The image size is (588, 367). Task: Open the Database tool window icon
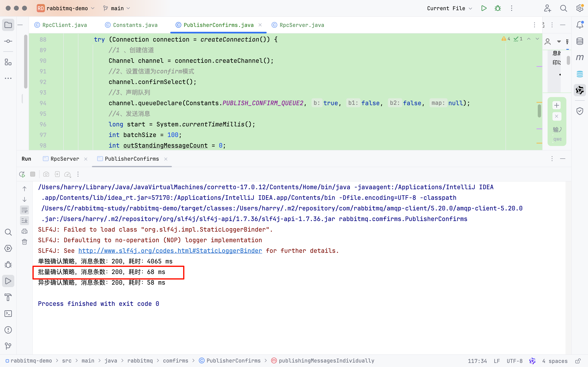580,41
